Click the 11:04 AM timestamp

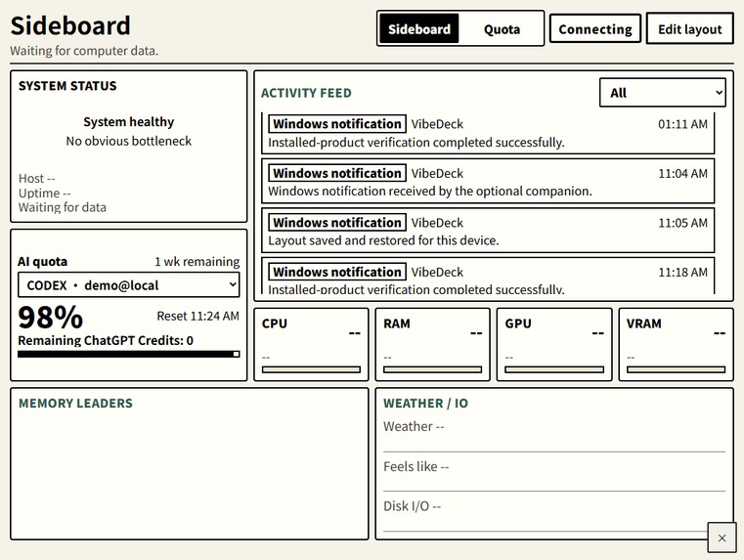pos(682,174)
